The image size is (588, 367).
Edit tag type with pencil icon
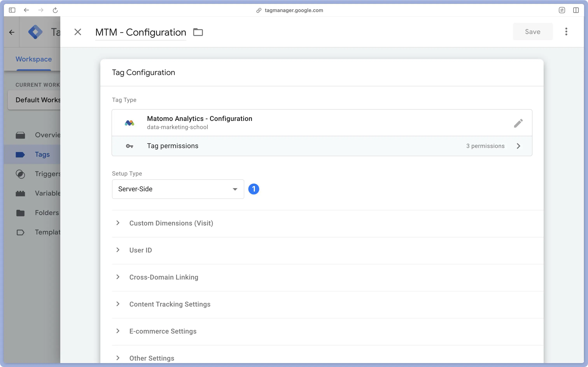pyautogui.click(x=518, y=123)
